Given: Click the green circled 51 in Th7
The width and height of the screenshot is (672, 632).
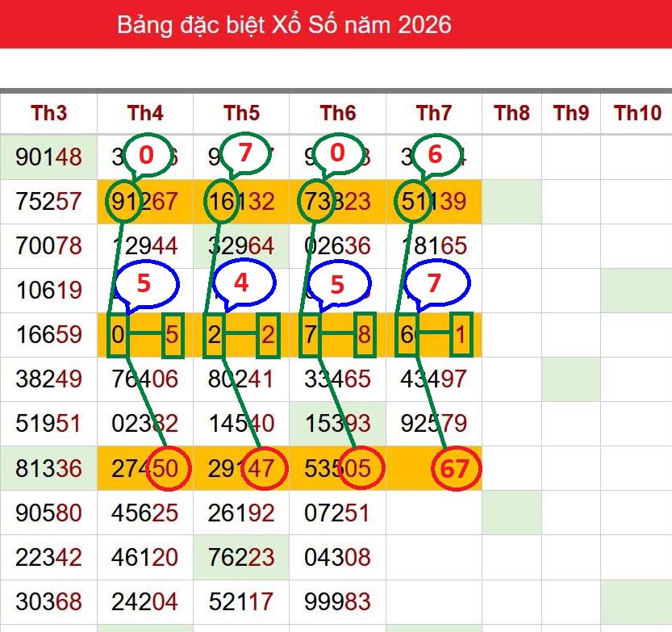Looking at the screenshot, I should (413, 202).
